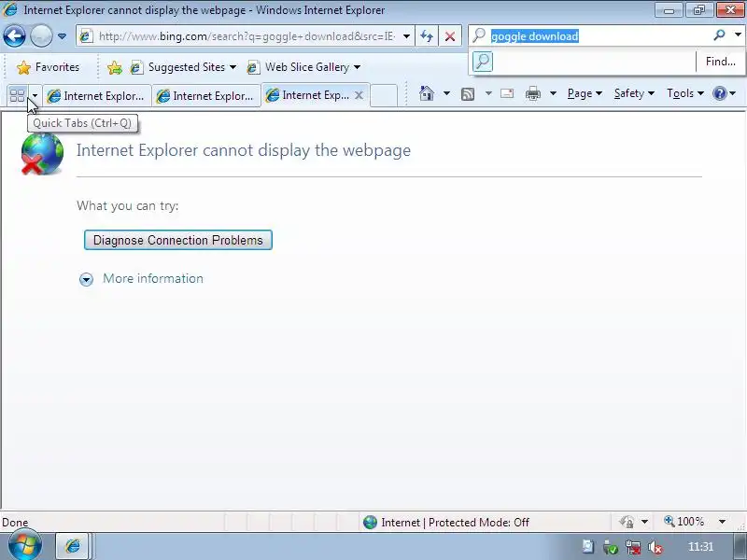Open Suggested Sites
The height and width of the screenshot is (560, 747).
pos(183,67)
